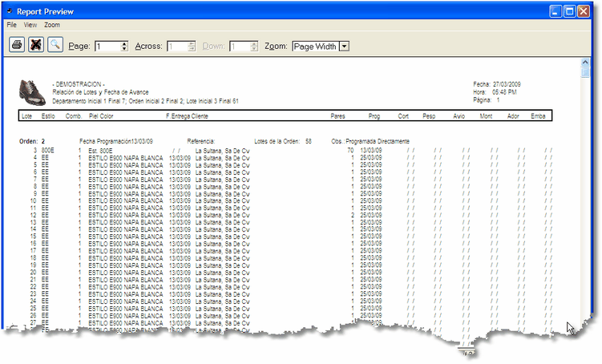Click prog date '13/03/09' in lote 3 row
Viewport: 602px width, 364px height.
(371, 151)
